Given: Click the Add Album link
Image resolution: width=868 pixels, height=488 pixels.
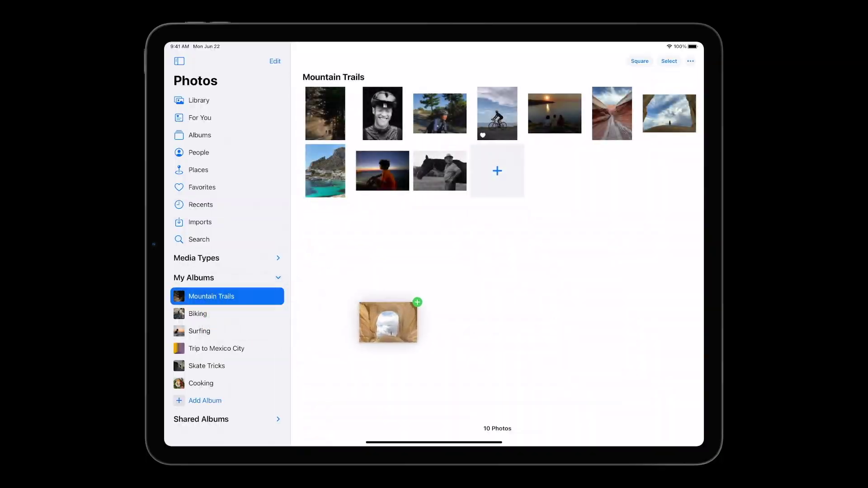Looking at the screenshot, I should (204, 400).
